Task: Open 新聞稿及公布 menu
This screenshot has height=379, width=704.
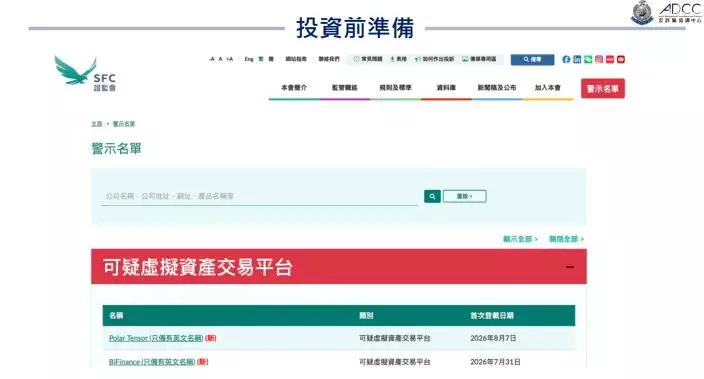Action: click(x=497, y=88)
